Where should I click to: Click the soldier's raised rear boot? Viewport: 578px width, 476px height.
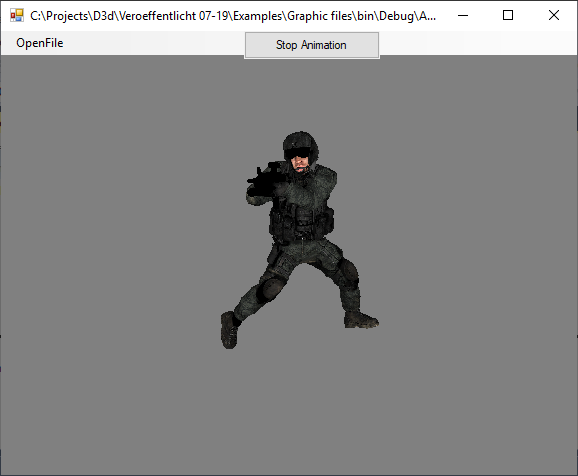(229, 330)
